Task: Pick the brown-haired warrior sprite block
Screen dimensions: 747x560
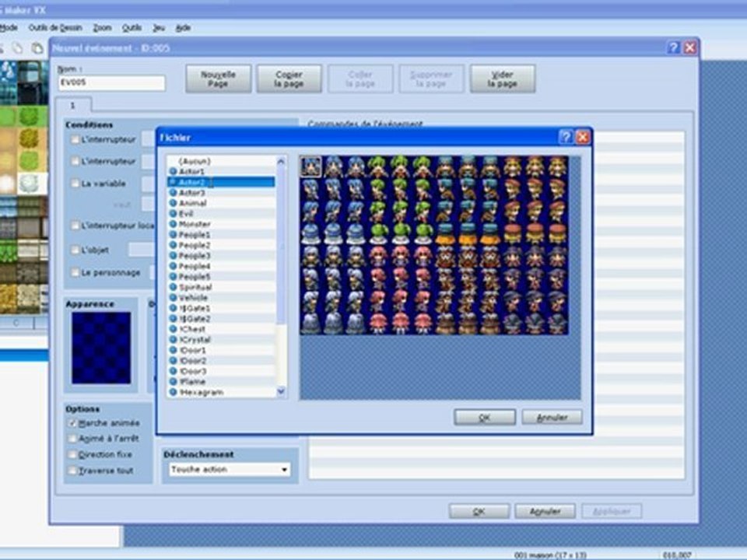Action: (468, 290)
